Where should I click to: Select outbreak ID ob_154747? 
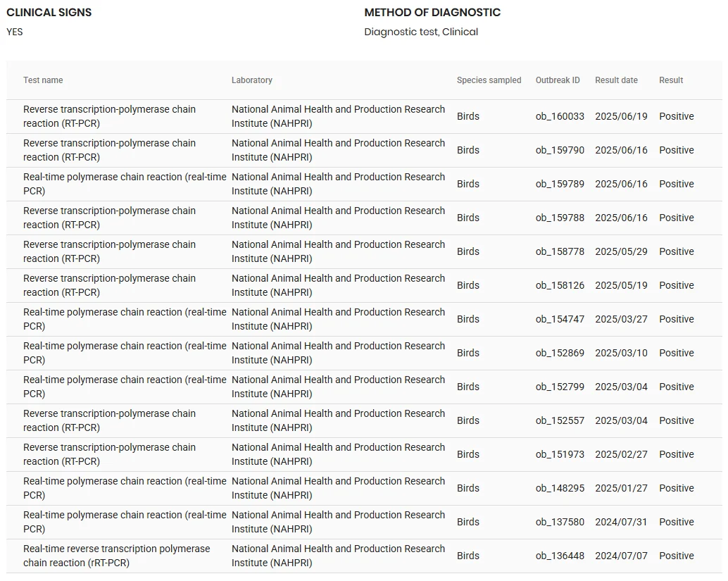pyautogui.click(x=560, y=319)
